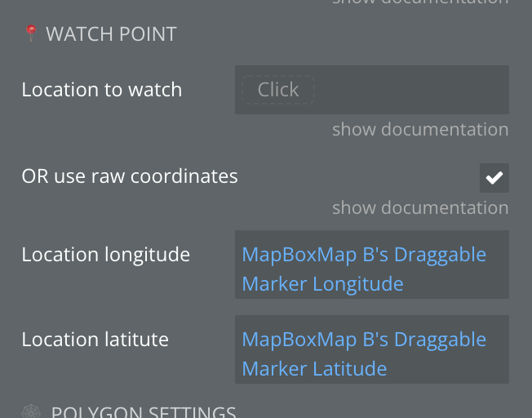This screenshot has width=532, height=418.
Task: Open the partially visible show documentation link at top
Action: 420,2
